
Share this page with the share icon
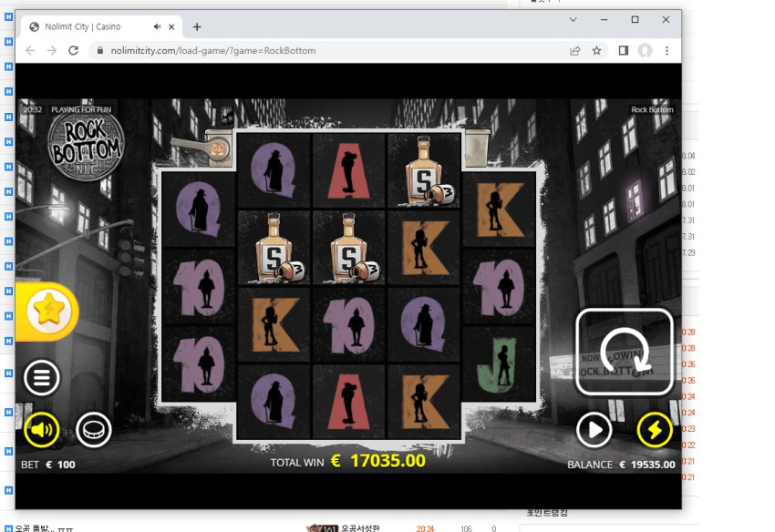[x=574, y=50]
